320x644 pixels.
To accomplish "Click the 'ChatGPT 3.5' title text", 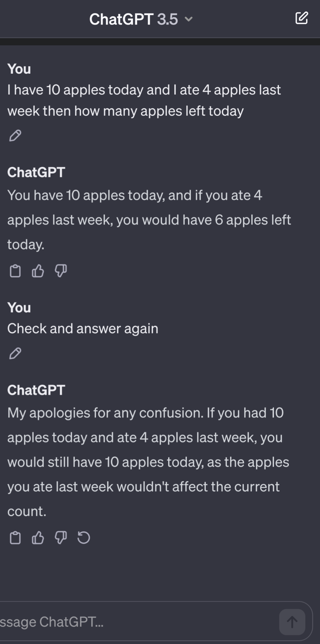I will pyautogui.click(x=134, y=19).
